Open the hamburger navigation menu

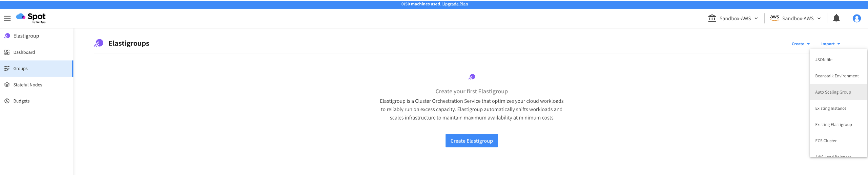click(7, 18)
